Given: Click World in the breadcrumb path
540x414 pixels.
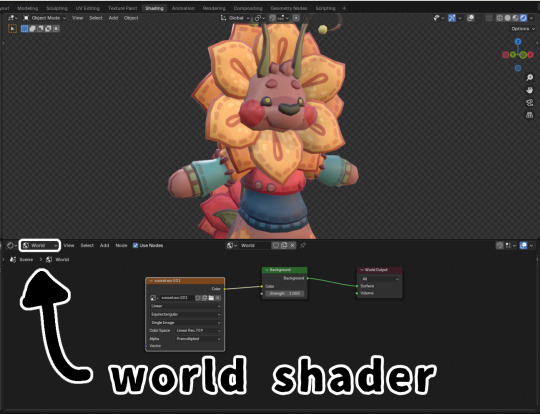Looking at the screenshot, I should [x=62, y=260].
